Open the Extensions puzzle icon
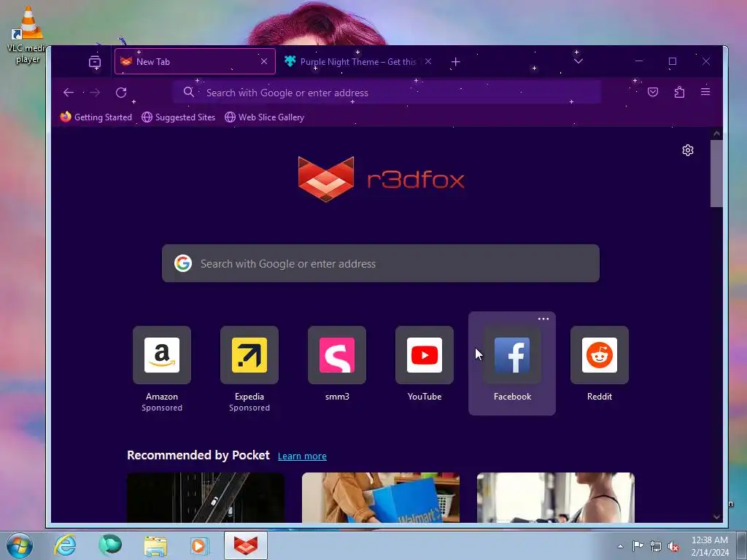This screenshot has width=747, height=560. coord(679,92)
